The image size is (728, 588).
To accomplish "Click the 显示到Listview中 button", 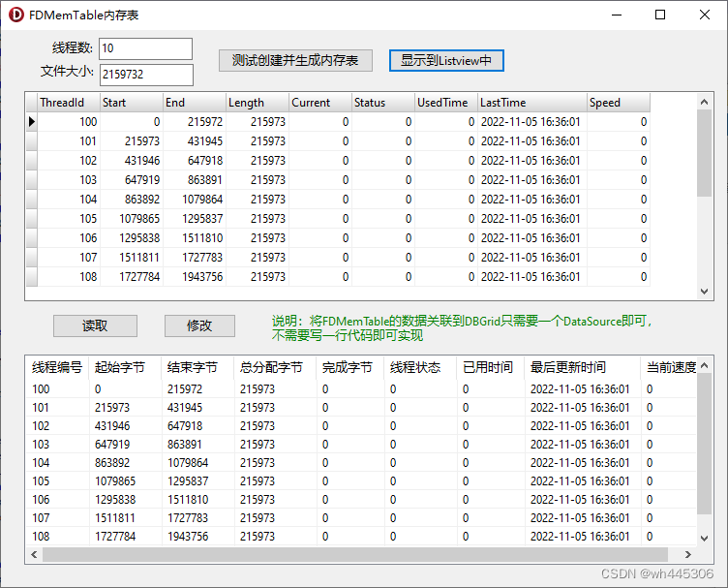I will click(446, 60).
